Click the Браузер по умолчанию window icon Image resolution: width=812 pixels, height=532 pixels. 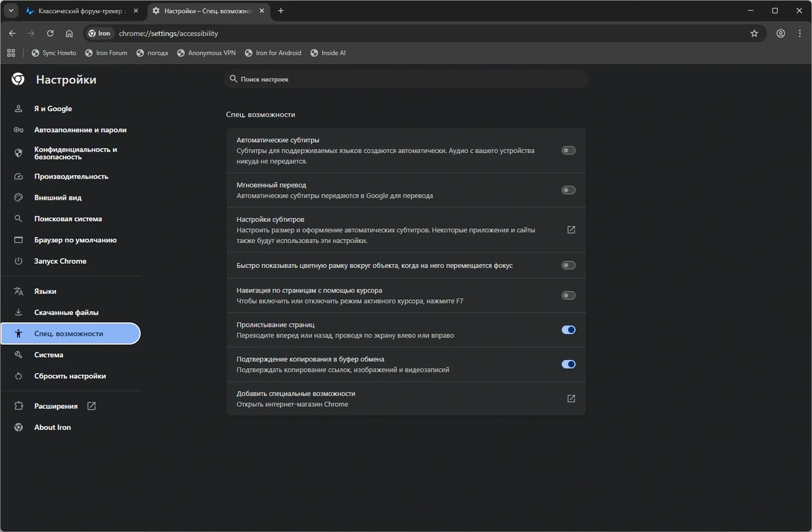click(19, 240)
